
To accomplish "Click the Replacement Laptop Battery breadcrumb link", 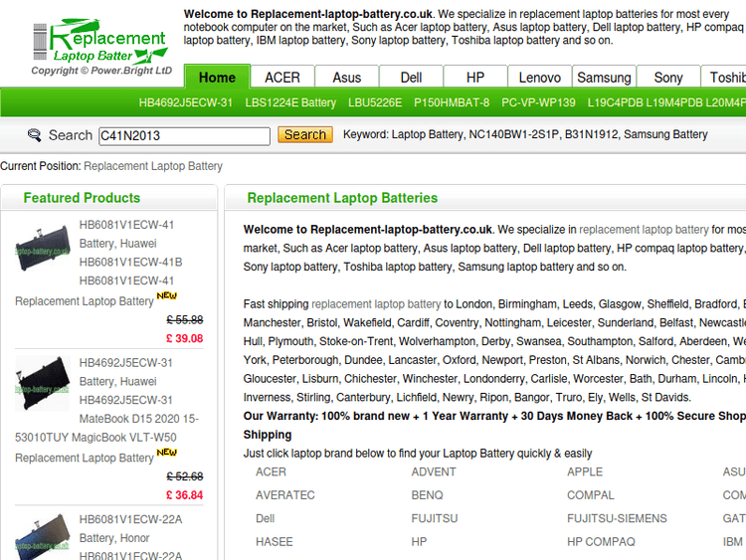I will 153,166.
